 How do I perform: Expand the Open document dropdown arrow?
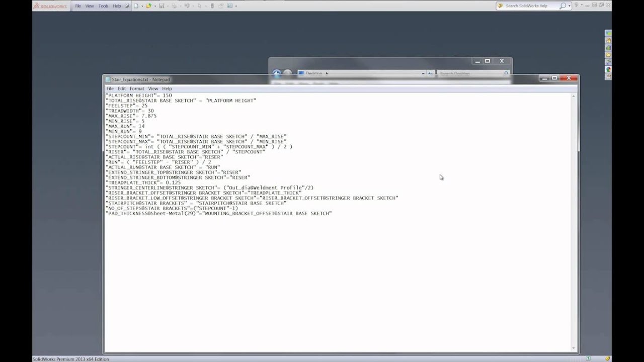point(155,6)
